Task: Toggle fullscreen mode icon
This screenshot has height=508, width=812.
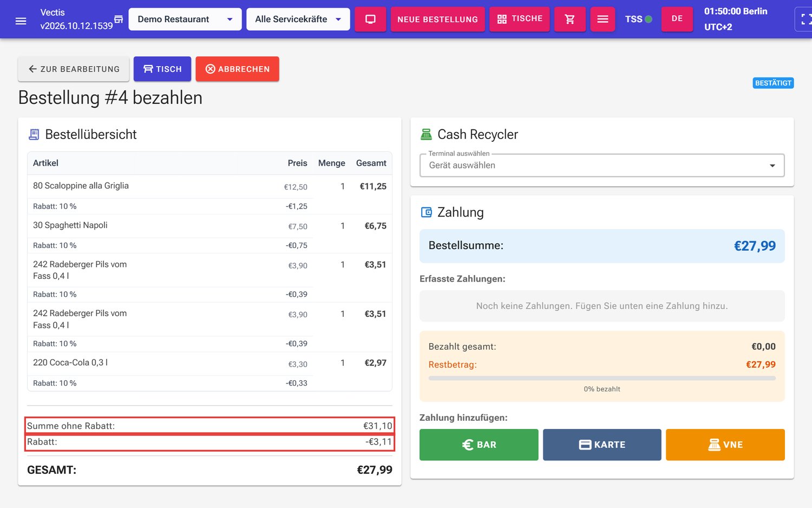Action: (x=805, y=19)
